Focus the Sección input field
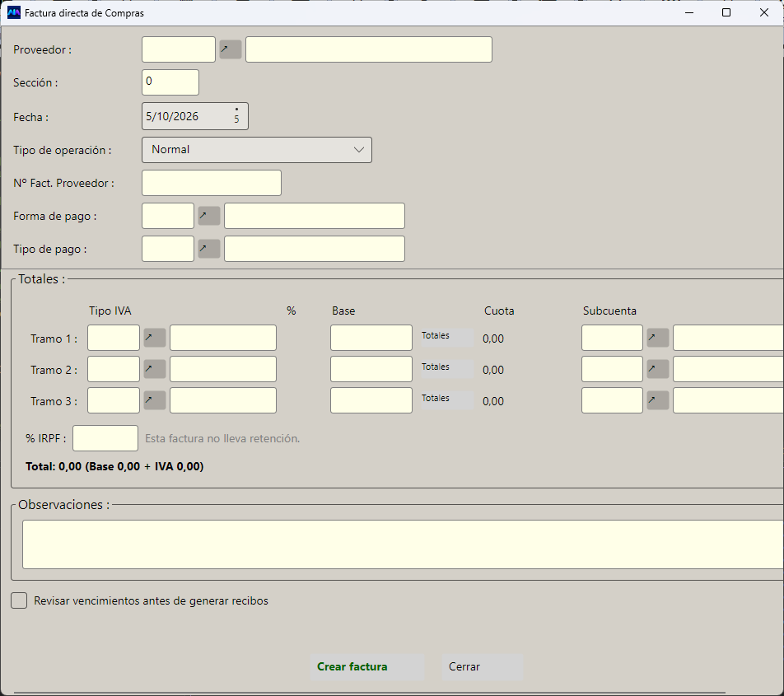The height and width of the screenshot is (696, 784). (170, 82)
